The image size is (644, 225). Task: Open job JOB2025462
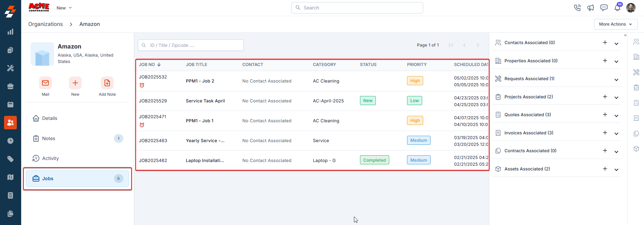153,160
